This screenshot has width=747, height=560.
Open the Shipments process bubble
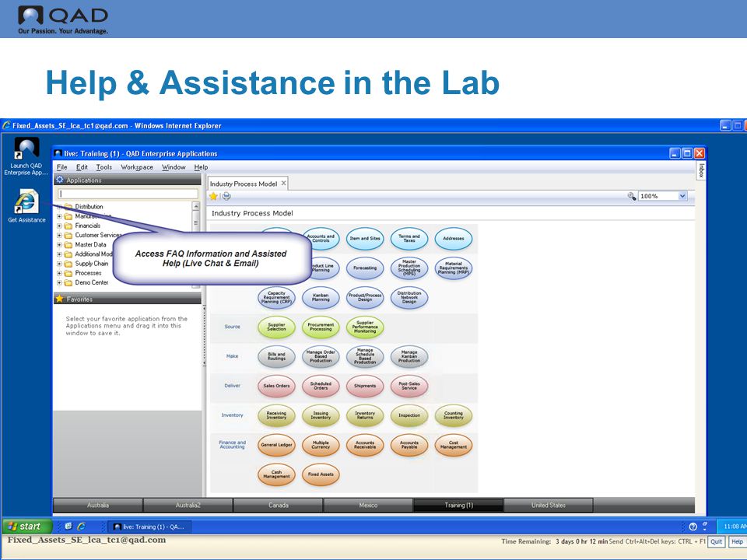[365, 386]
